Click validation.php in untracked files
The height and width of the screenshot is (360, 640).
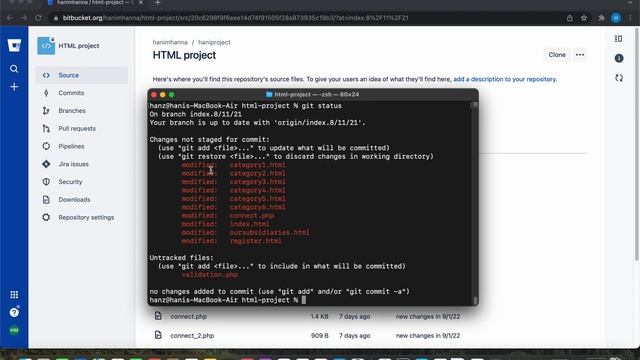point(210,275)
